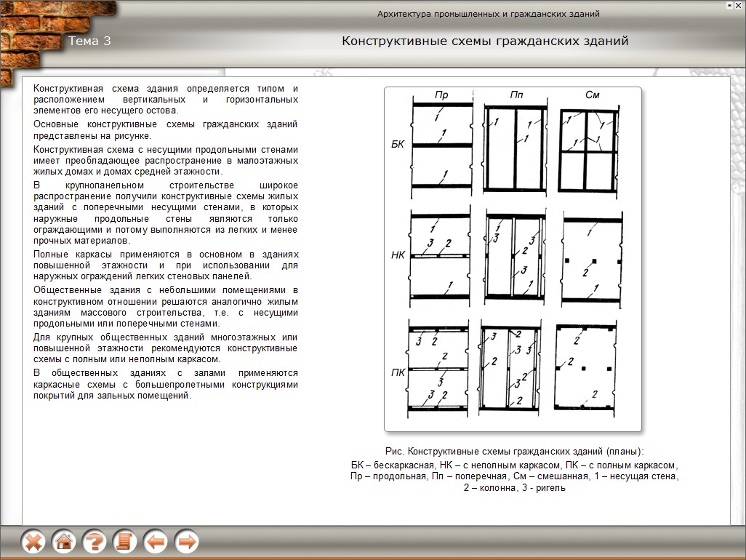The height and width of the screenshot is (560, 746).
Task: Click the course title "Архитектура промышленных и гражданских зданий"
Action: pyautogui.click(x=488, y=14)
